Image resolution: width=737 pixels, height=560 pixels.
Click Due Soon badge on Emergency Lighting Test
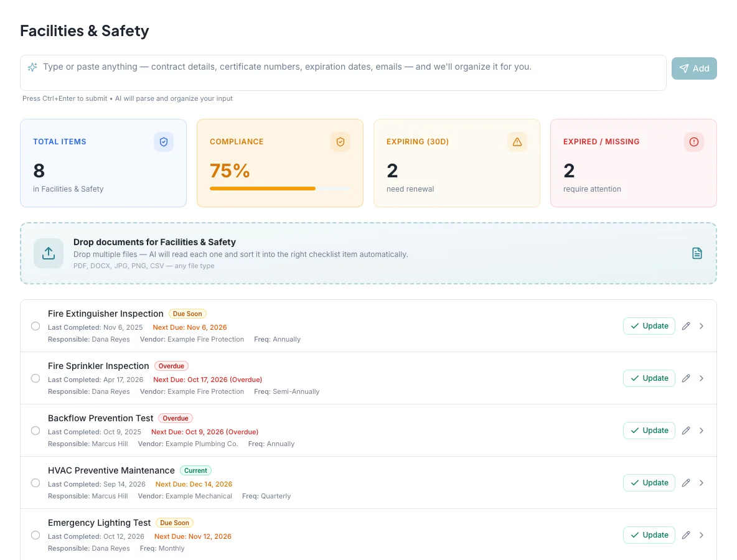pos(174,523)
